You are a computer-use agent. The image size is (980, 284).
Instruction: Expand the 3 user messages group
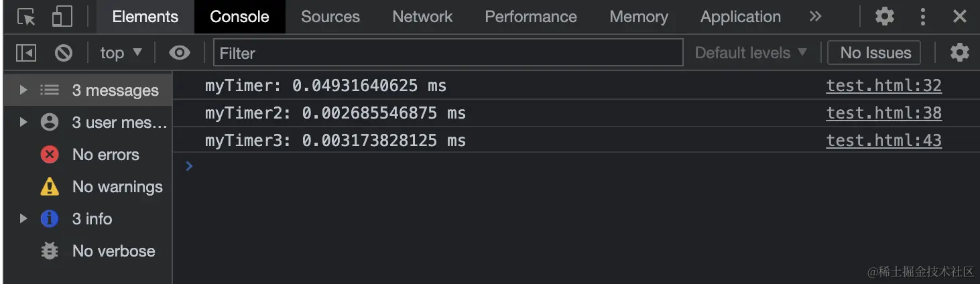click(23, 122)
